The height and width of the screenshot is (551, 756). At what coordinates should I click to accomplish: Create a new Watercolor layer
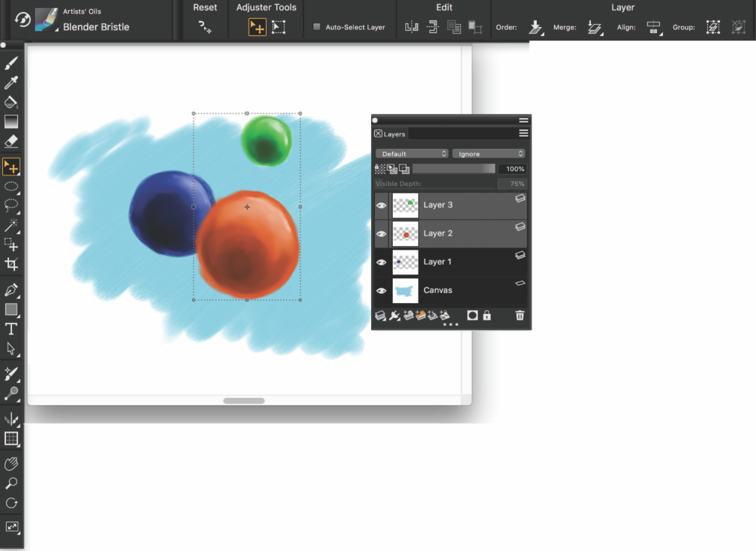coord(421,315)
